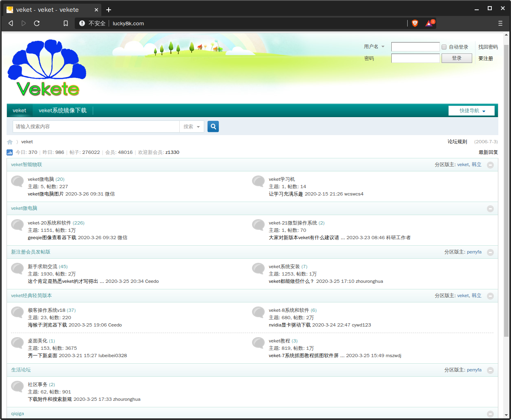The image size is (511, 420).
Task: Open post nvidia显卡驱动下载
Action: [x=290, y=325]
